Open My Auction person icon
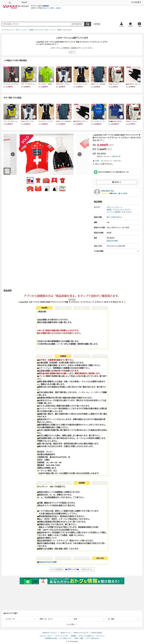 (x=121, y=24)
